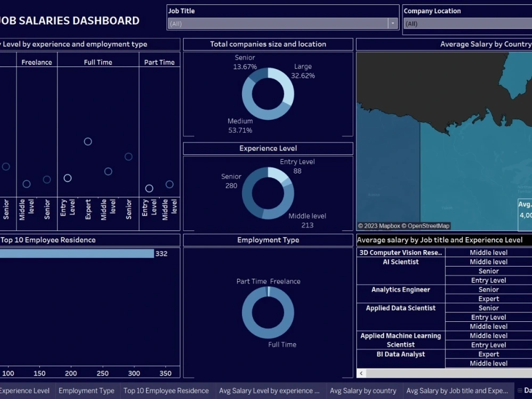Open the Top 10 Employee Residence sheet tab
The height and width of the screenshot is (399, 532).
point(166,391)
